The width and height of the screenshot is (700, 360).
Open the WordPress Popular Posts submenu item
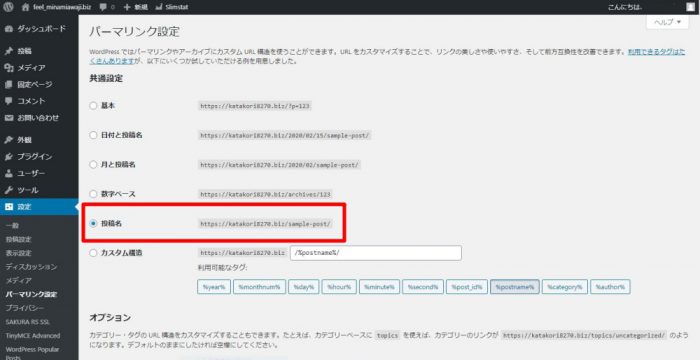(x=32, y=353)
